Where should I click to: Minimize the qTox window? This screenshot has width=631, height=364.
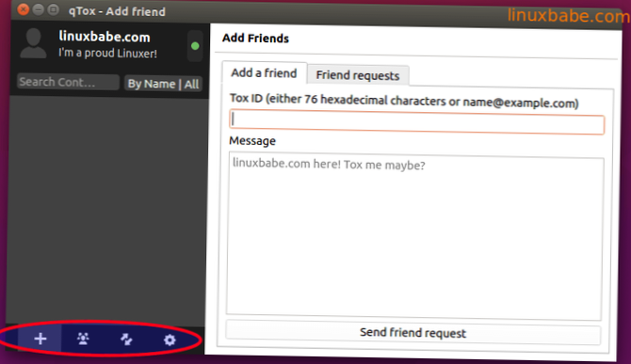pos(39,9)
